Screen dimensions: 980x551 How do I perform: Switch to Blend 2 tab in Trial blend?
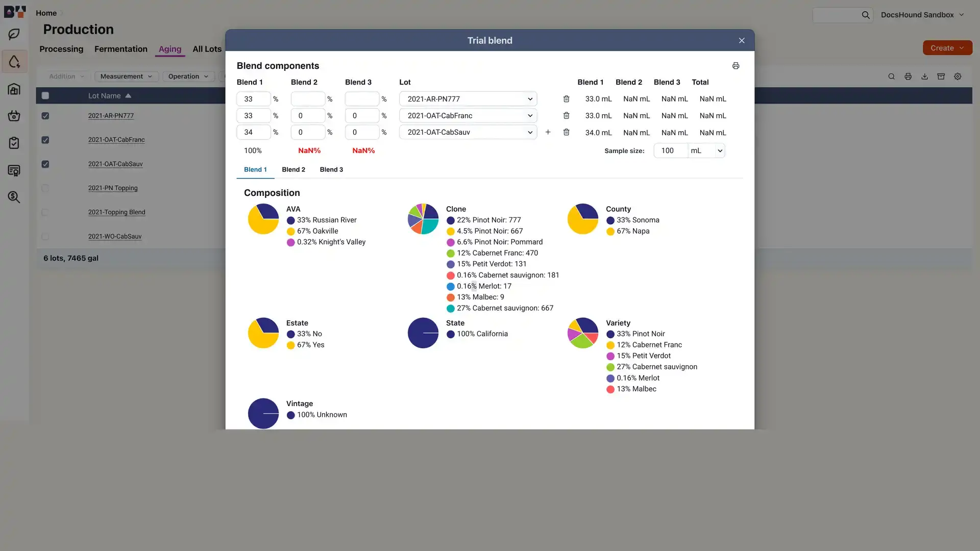point(293,169)
